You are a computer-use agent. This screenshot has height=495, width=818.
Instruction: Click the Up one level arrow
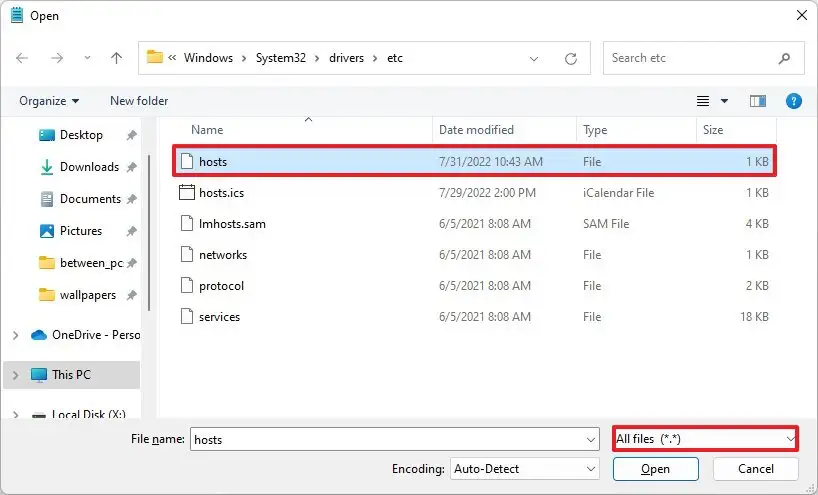tap(116, 58)
